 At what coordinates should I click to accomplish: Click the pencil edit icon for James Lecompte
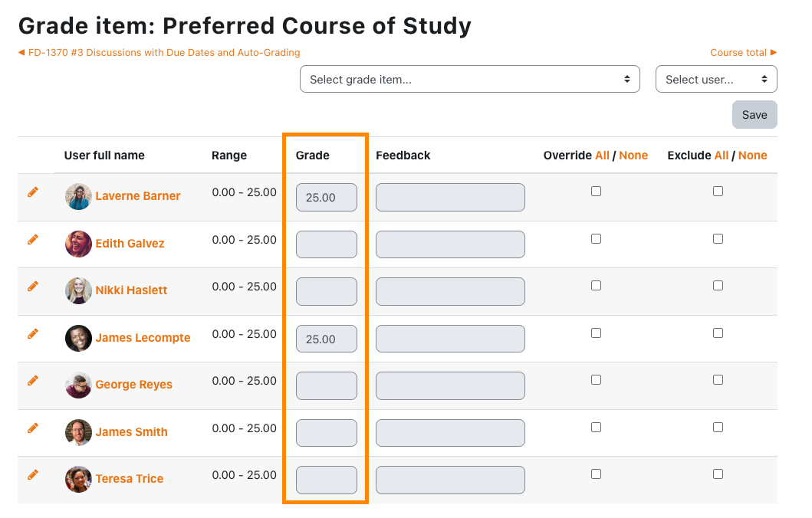(x=33, y=334)
